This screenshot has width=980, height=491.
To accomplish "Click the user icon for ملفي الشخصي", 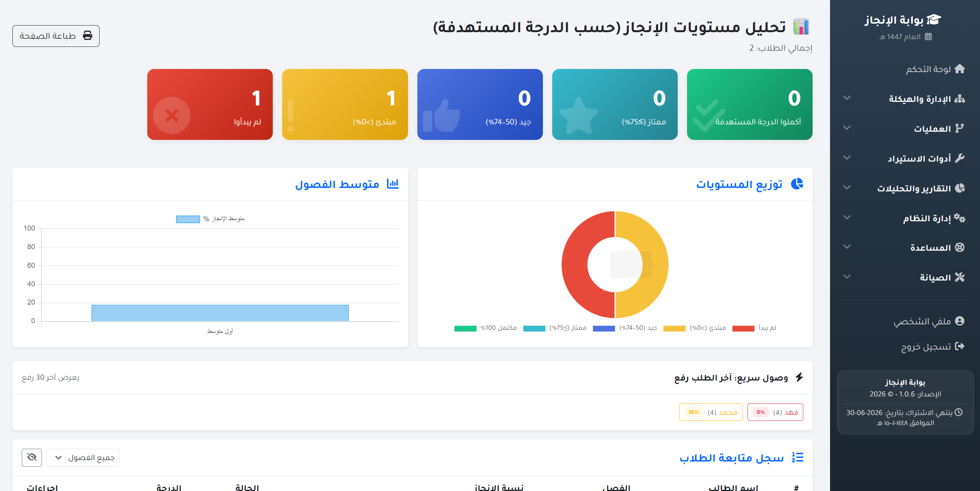I will point(959,321).
